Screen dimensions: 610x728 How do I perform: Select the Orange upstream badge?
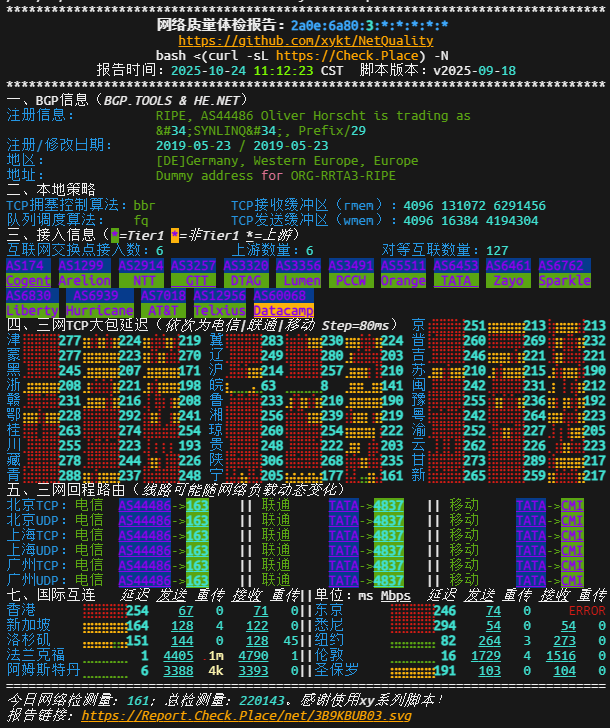pos(404,281)
